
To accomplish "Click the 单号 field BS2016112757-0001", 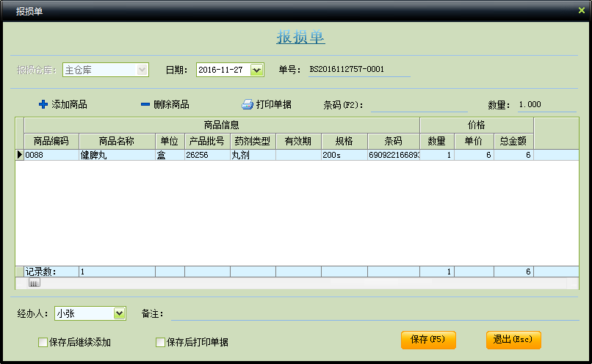I will 359,70.
